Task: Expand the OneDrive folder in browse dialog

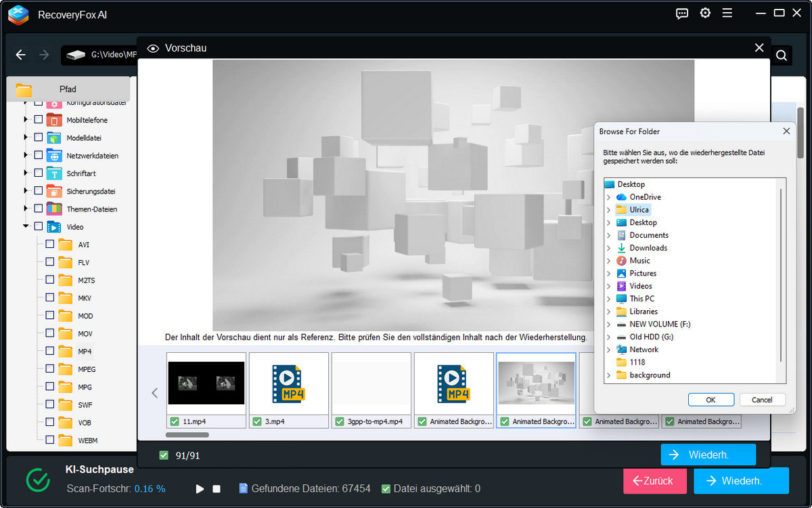Action: point(608,197)
